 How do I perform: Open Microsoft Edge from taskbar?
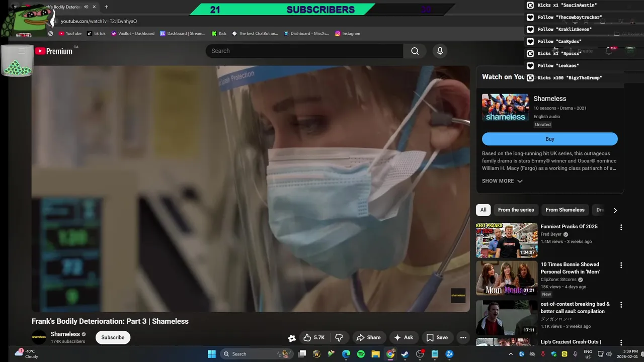(346, 354)
